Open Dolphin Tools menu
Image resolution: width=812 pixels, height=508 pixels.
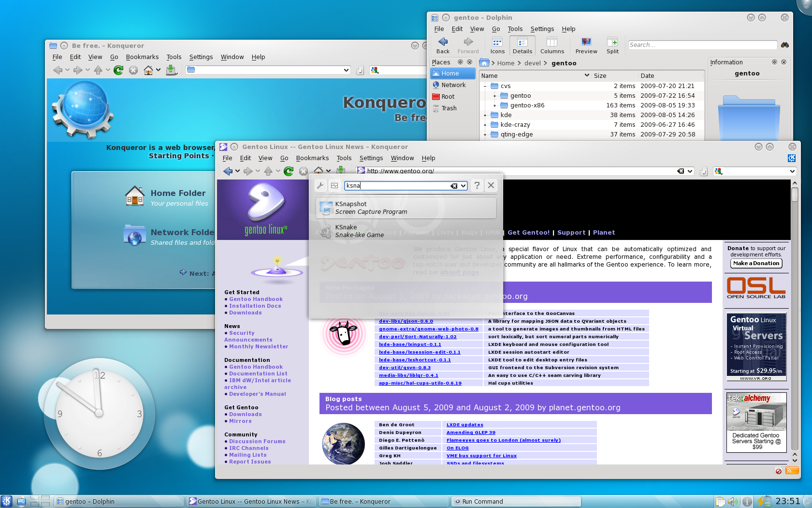pos(515,29)
